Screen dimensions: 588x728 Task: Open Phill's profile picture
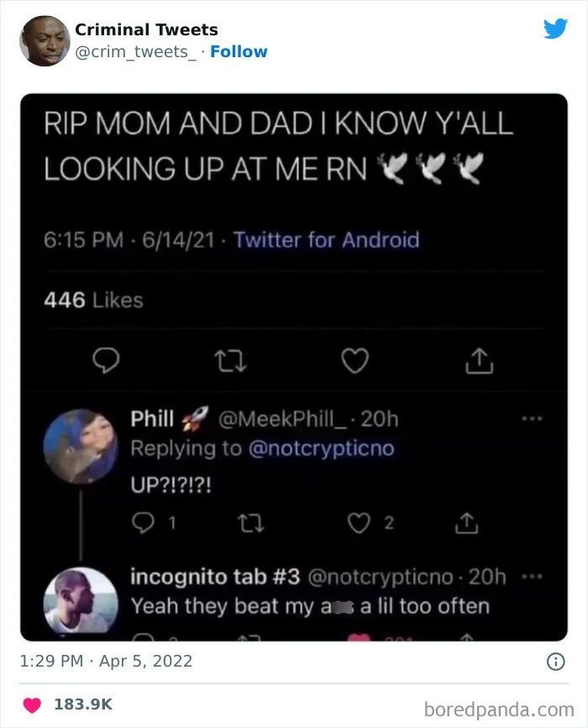click(81, 446)
